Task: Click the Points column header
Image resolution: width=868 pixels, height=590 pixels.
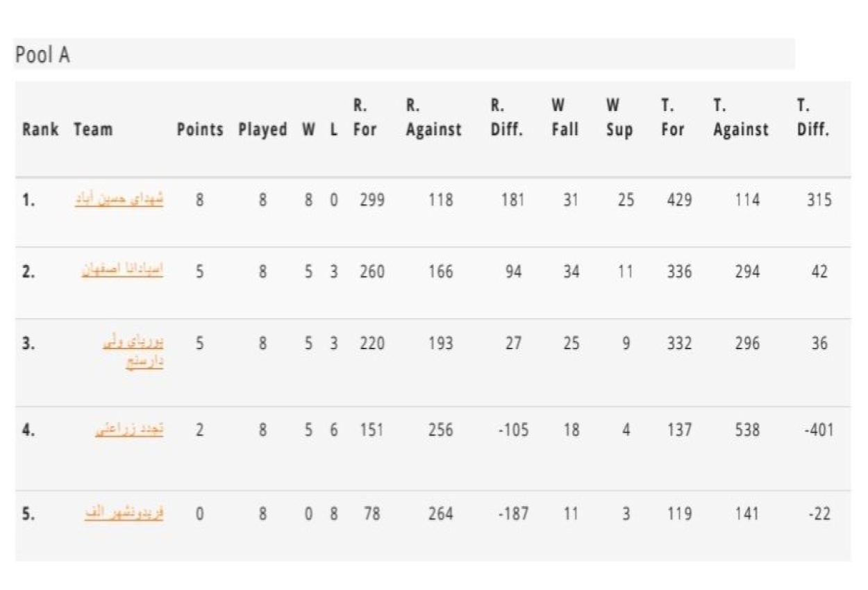Action: click(x=200, y=130)
